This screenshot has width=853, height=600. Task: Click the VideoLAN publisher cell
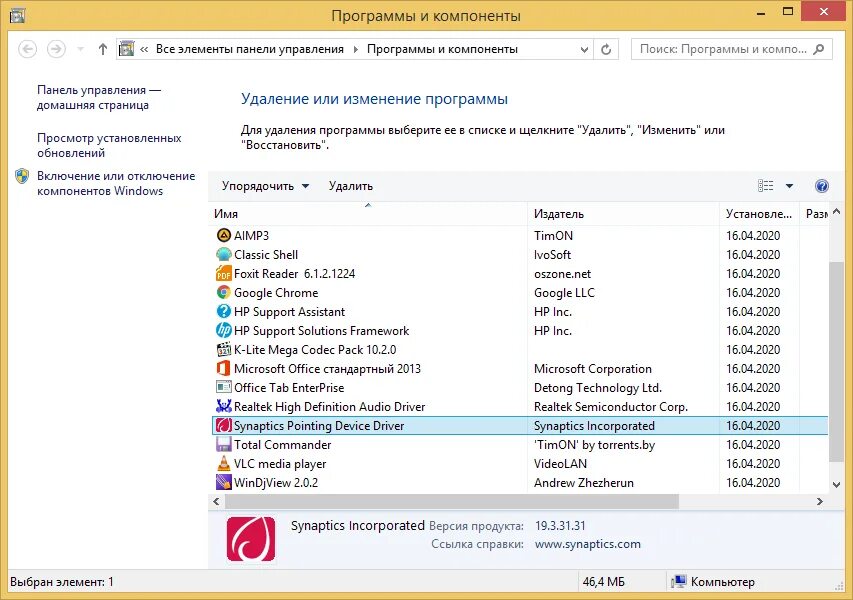pyautogui.click(x=560, y=463)
